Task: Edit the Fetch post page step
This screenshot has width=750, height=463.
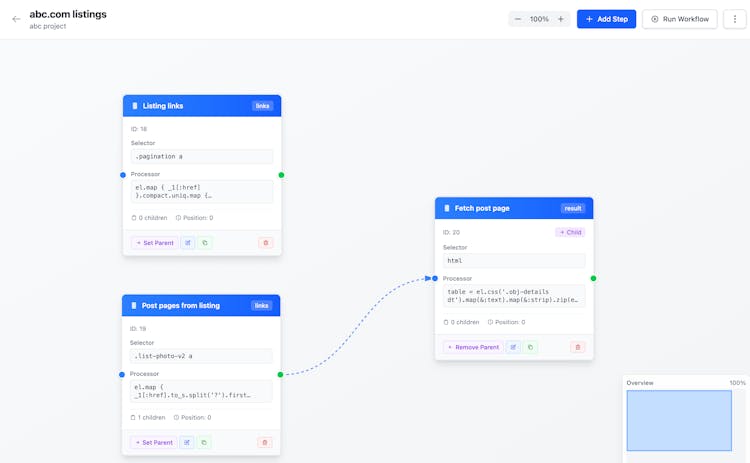Action: click(x=513, y=347)
